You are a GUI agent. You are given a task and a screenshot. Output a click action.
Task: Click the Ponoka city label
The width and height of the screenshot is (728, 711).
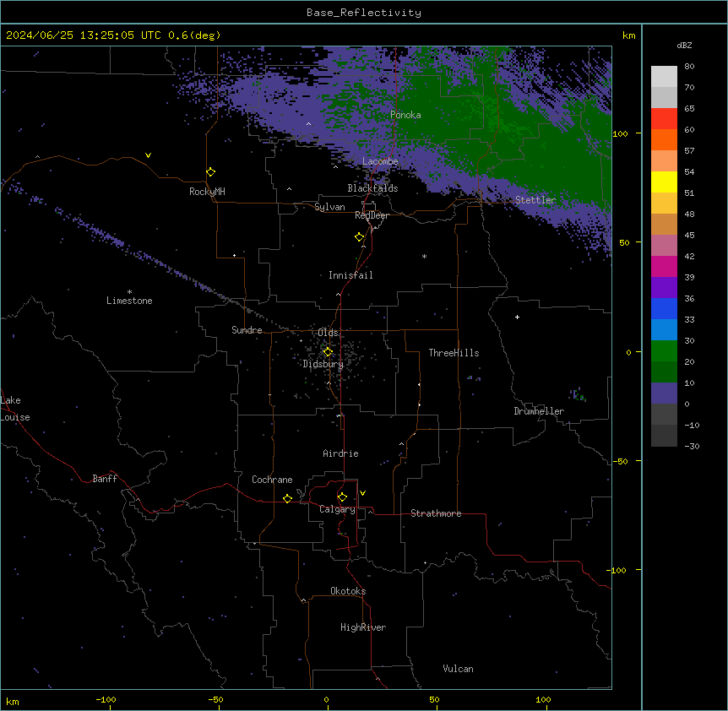(405, 115)
